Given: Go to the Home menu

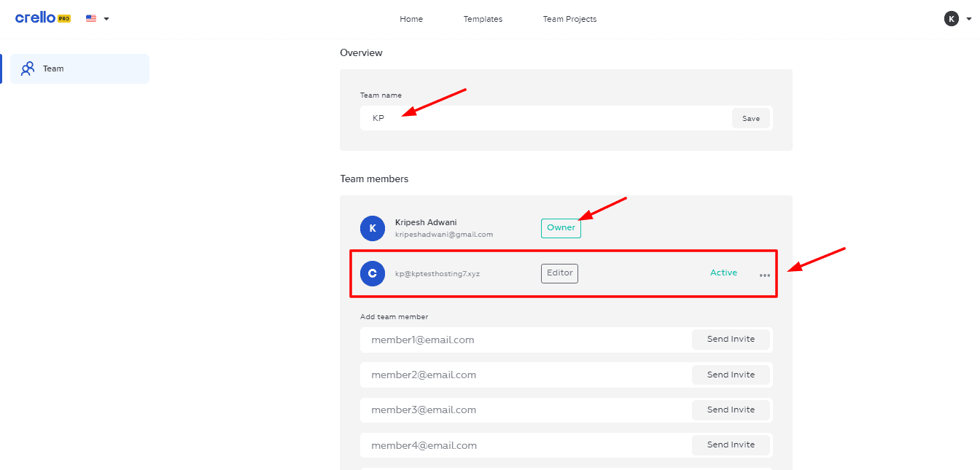Looking at the screenshot, I should 411,19.
